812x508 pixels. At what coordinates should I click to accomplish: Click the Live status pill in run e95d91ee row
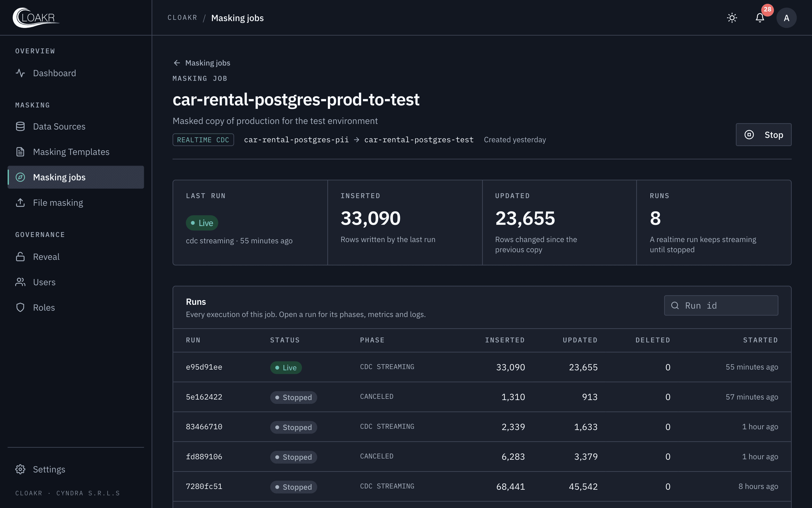coord(286,368)
